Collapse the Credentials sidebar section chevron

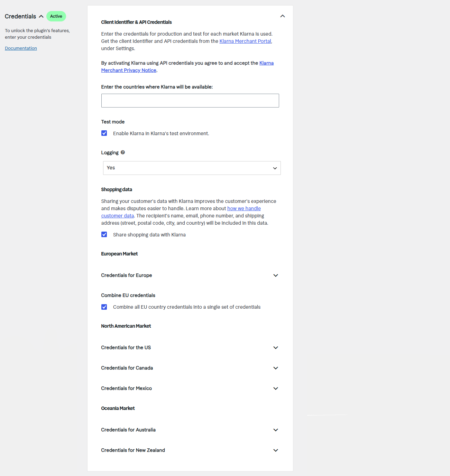tap(41, 16)
